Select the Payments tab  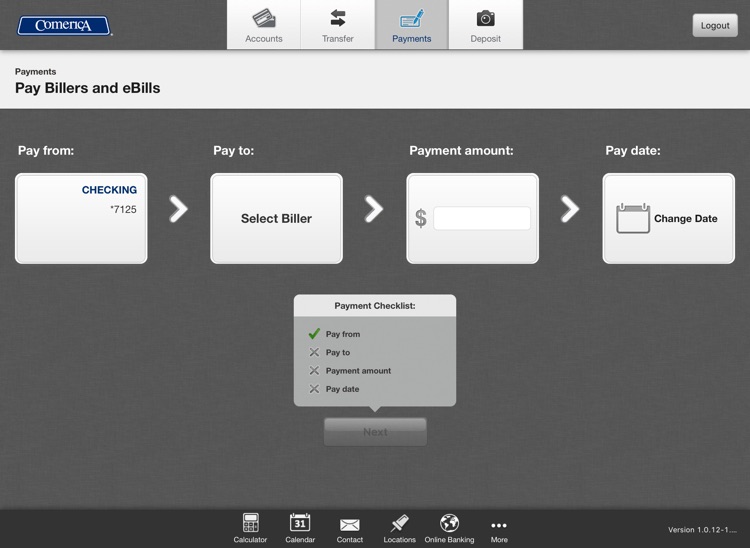412,25
